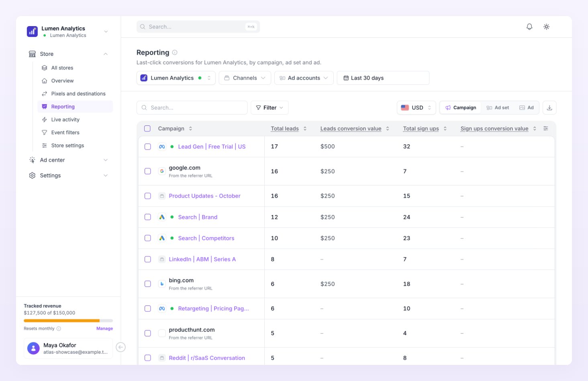Check the producthunt.com row checkbox
This screenshot has height=381, width=588.
tap(148, 333)
